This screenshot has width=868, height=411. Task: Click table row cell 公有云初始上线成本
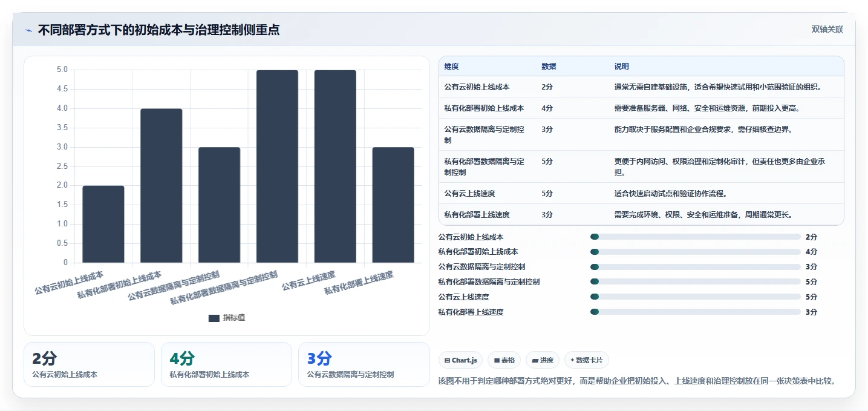477,87
